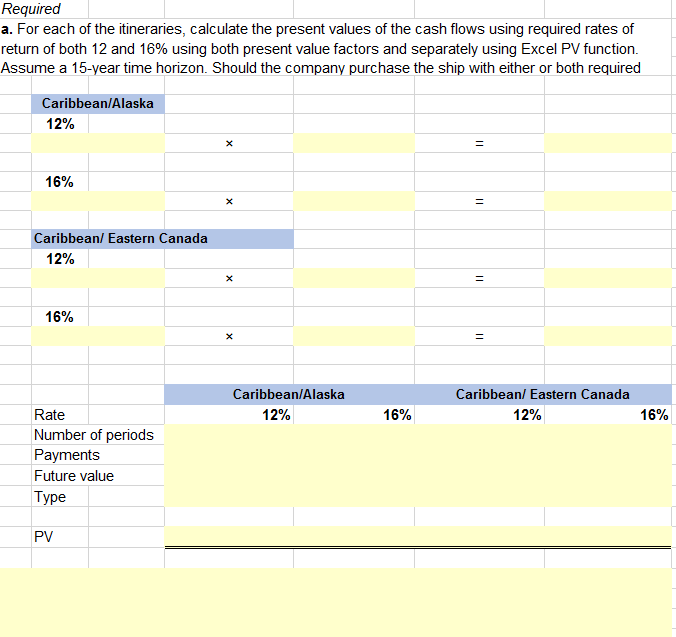Click yellow result cell after = in Eastern Canada 16% row
The height and width of the screenshot is (637, 676).
[608, 336]
